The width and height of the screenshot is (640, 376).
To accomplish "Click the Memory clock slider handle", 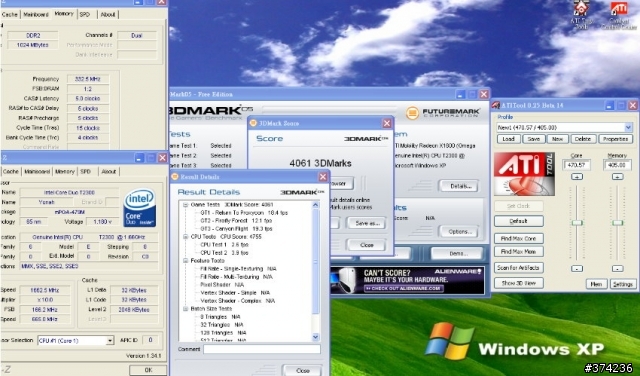I will click(617, 223).
